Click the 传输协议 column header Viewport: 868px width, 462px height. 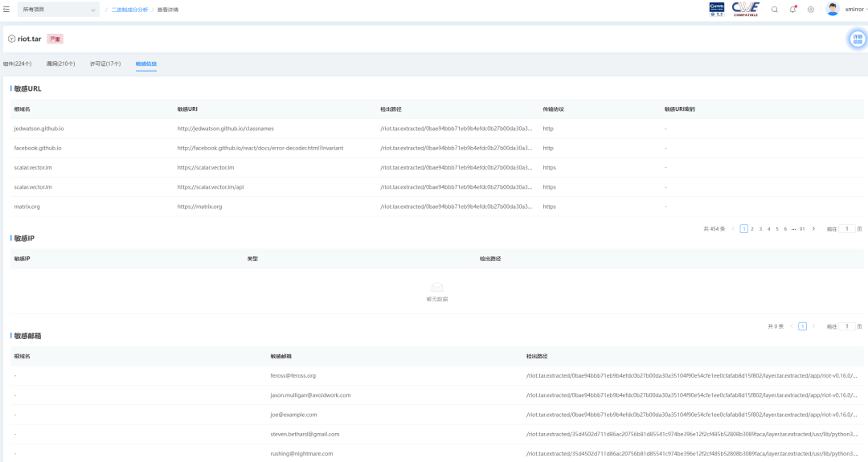pyautogui.click(x=553, y=109)
